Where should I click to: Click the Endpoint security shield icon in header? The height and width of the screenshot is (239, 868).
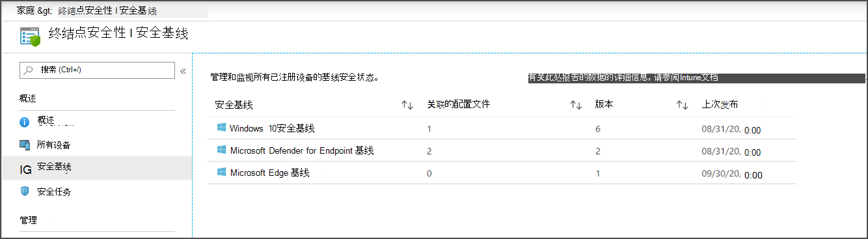pyautogui.click(x=30, y=36)
